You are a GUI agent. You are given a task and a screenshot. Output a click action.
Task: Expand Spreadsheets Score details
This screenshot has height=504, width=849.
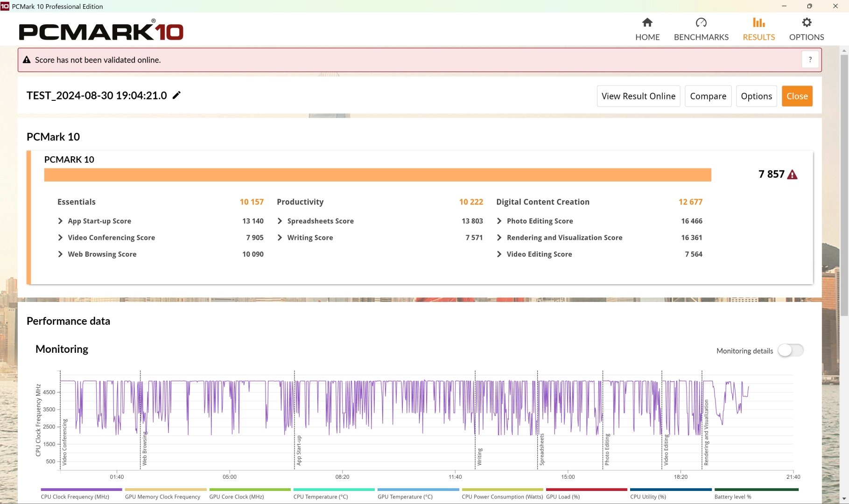pos(280,221)
